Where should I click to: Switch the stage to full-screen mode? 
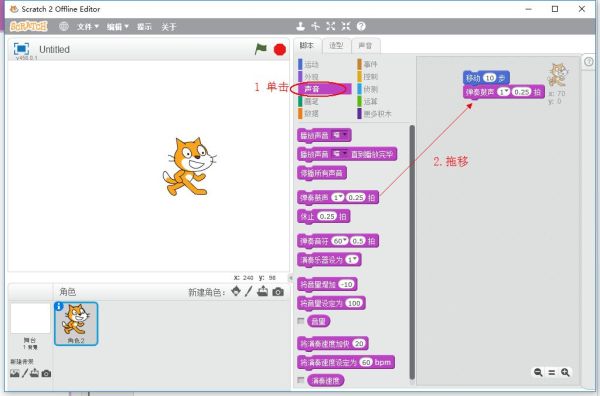(x=21, y=49)
